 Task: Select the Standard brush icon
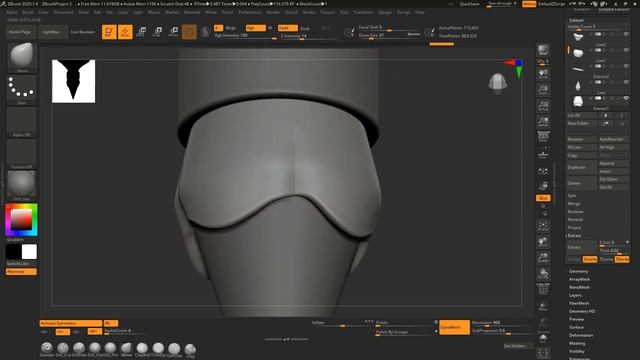[x=47, y=349]
